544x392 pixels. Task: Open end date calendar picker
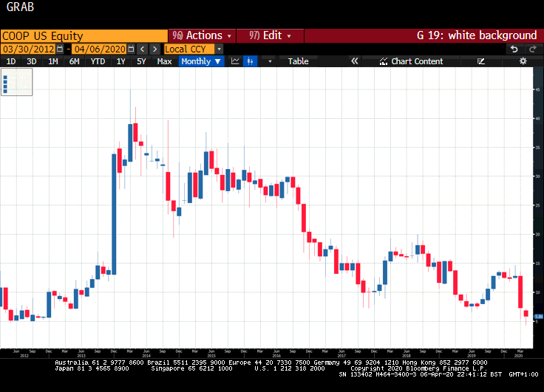(x=131, y=49)
